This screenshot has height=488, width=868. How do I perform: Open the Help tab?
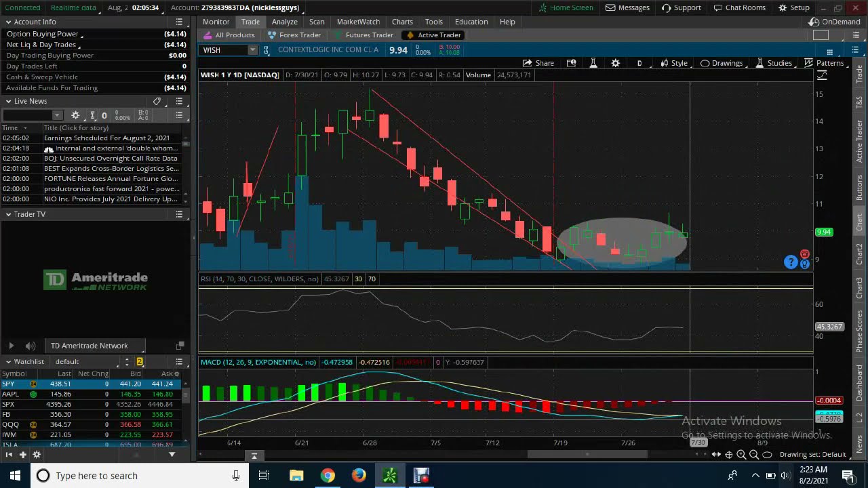click(507, 22)
